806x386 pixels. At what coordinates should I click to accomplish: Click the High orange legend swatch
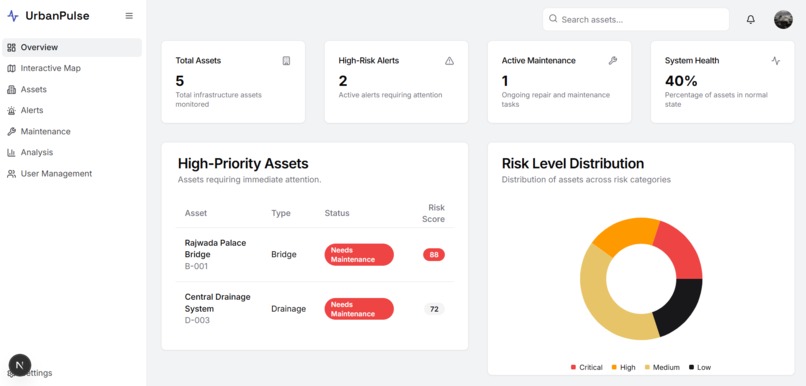(x=614, y=367)
